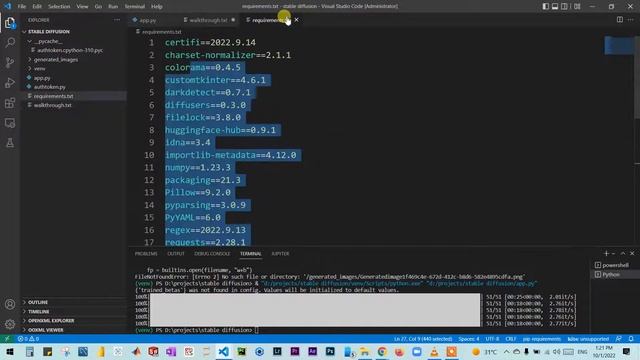Open Adobe Premiere Pro from taskbar
The image size is (640, 360).
coord(295,351)
